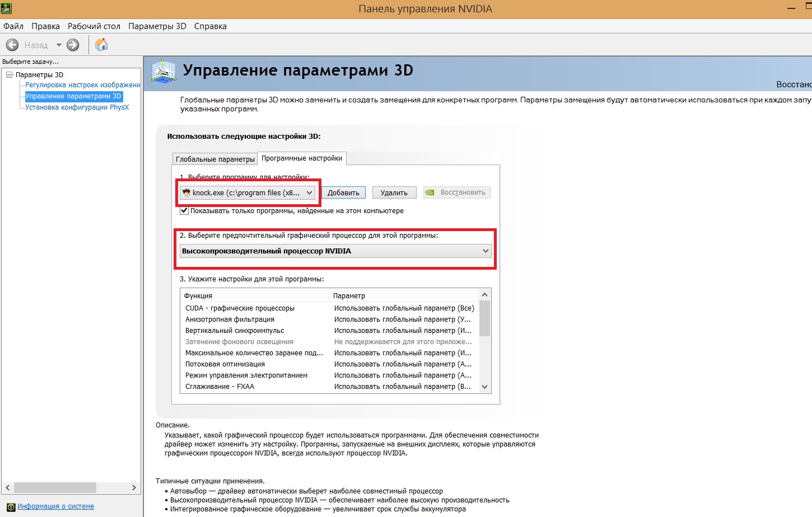Toggle show only programs found on computer checkbox
The image size is (812, 517).
(184, 211)
